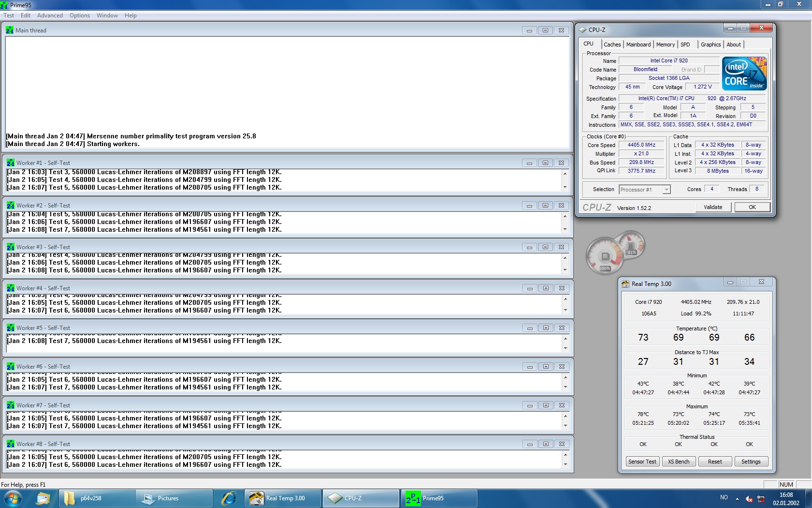The width and height of the screenshot is (812, 508).
Task: Switch to the Mainboard tab in CPU-Z
Action: (x=638, y=45)
